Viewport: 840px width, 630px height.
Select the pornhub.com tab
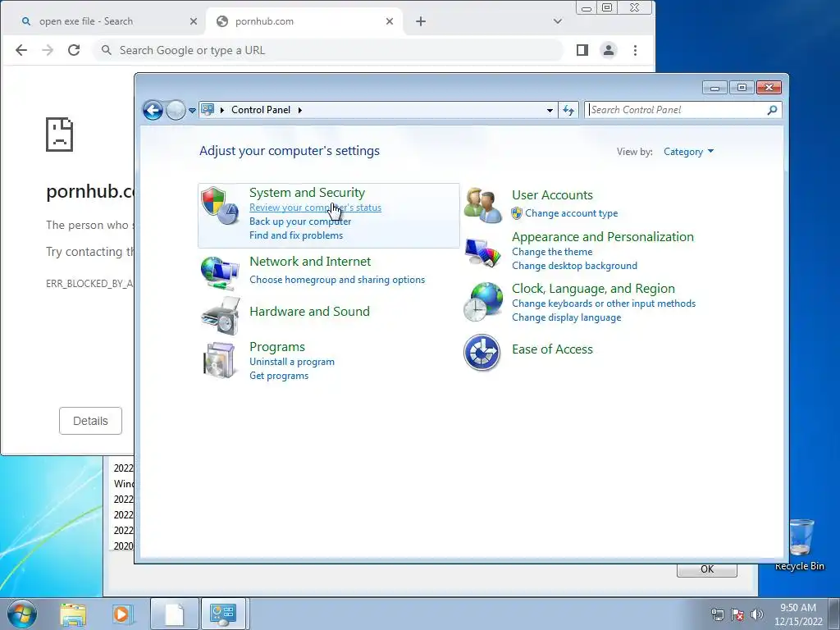pyautogui.click(x=304, y=21)
